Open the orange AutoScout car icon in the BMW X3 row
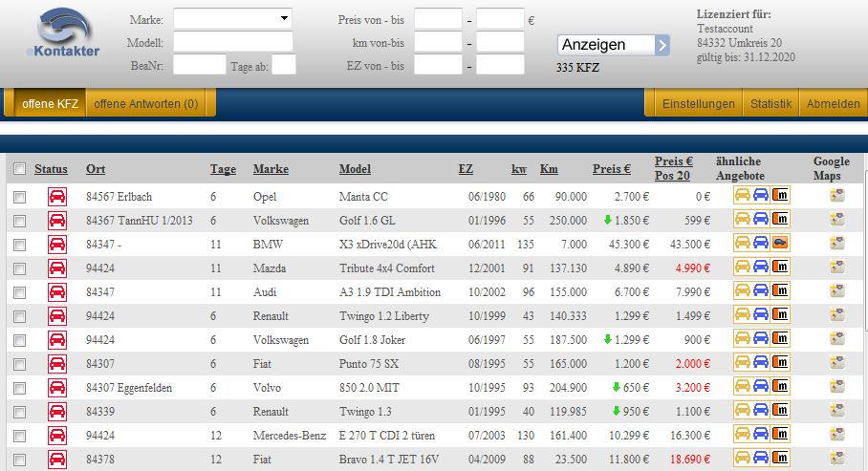 [x=781, y=243]
